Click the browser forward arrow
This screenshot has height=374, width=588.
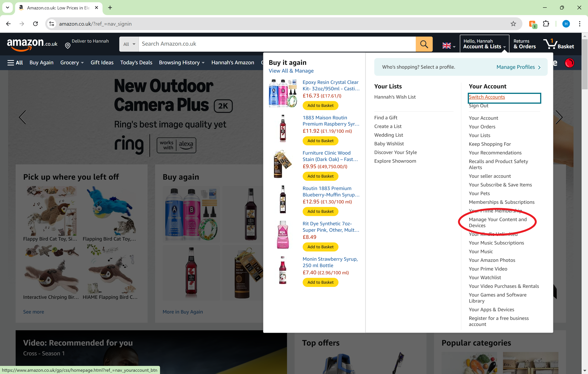(22, 24)
